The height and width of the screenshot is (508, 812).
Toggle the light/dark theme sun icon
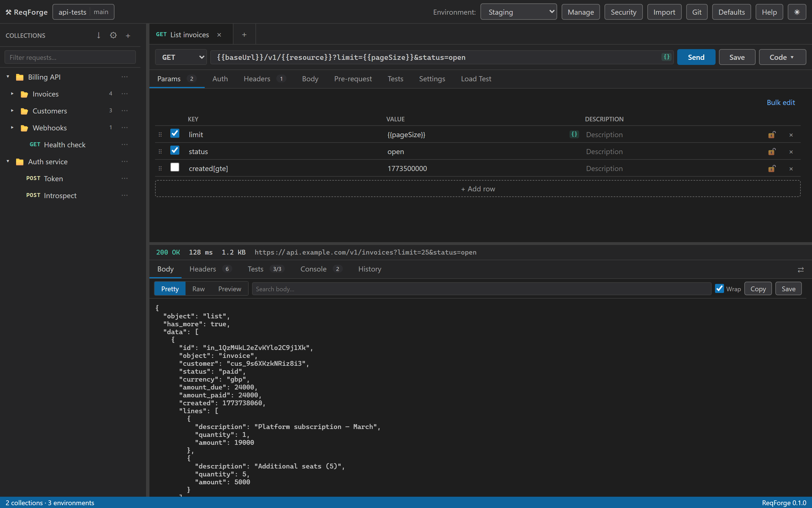click(x=796, y=12)
